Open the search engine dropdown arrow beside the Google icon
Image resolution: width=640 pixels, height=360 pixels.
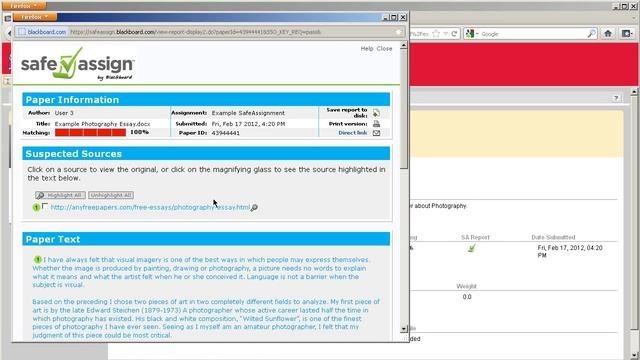477,34
